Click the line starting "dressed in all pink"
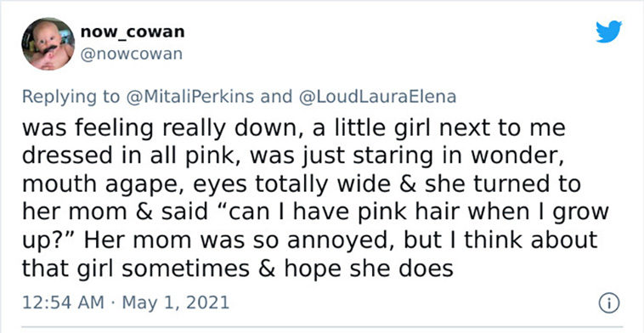Screen dimensions: 644x333 pos(292,156)
